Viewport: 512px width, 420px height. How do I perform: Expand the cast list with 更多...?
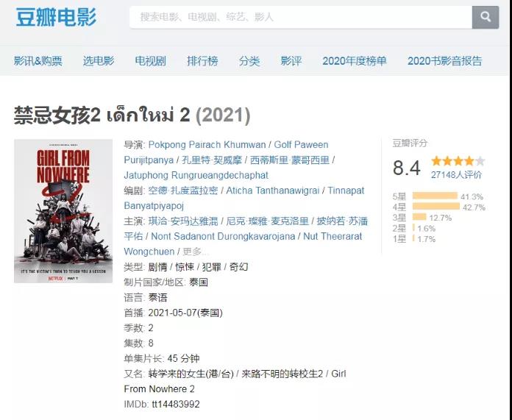point(195,252)
